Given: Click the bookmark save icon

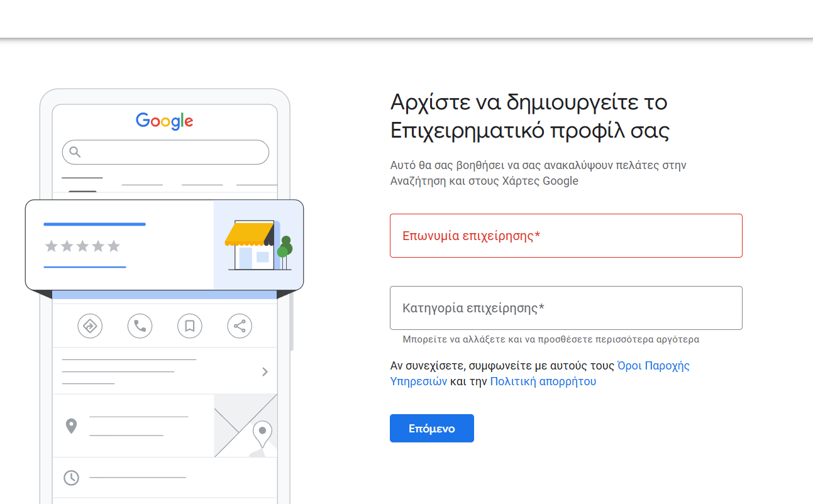Looking at the screenshot, I should (x=189, y=326).
